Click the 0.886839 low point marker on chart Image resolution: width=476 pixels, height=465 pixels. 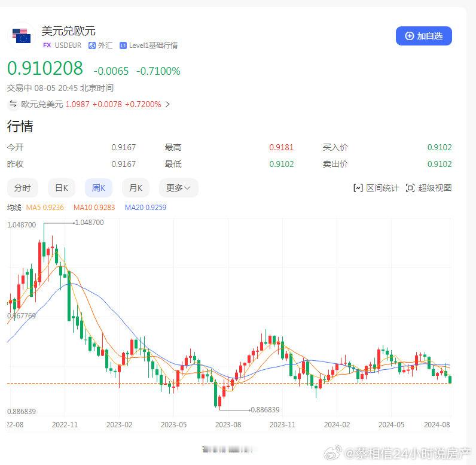[x=265, y=410]
